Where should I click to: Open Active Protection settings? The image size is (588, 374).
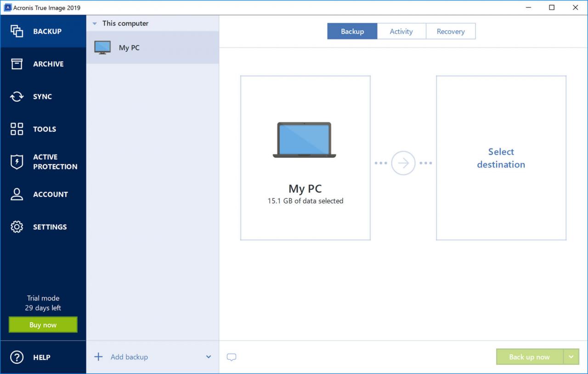pyautogui.click(x=17, y=162)
